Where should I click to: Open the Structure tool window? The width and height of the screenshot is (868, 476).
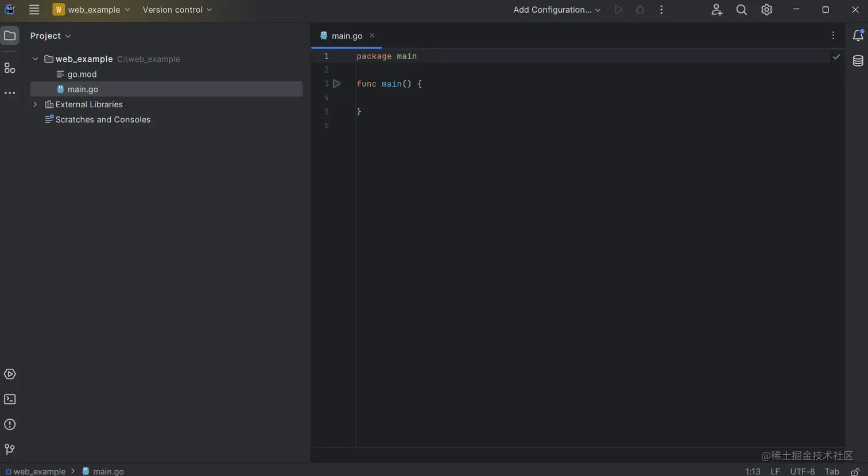(10, 68)
